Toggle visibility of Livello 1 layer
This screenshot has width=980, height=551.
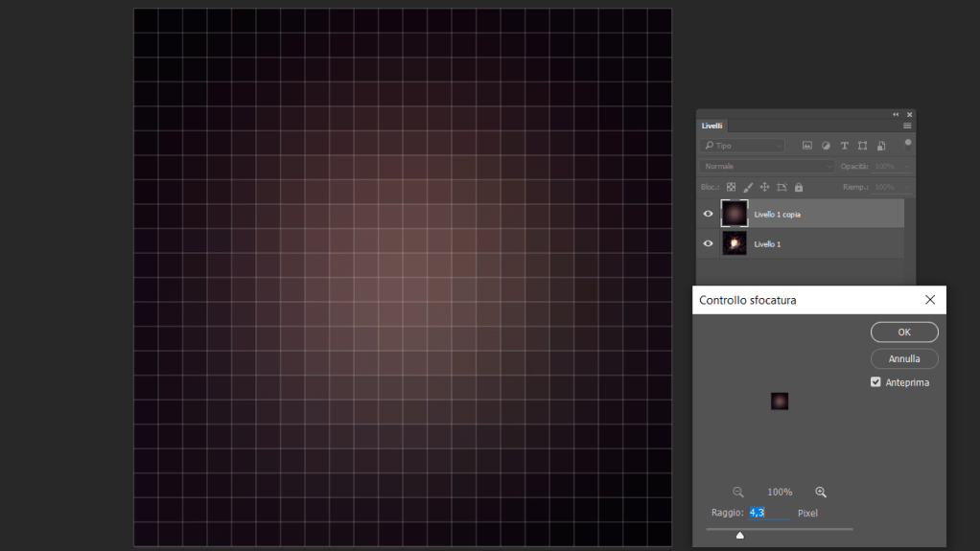(x=709, y=243)
